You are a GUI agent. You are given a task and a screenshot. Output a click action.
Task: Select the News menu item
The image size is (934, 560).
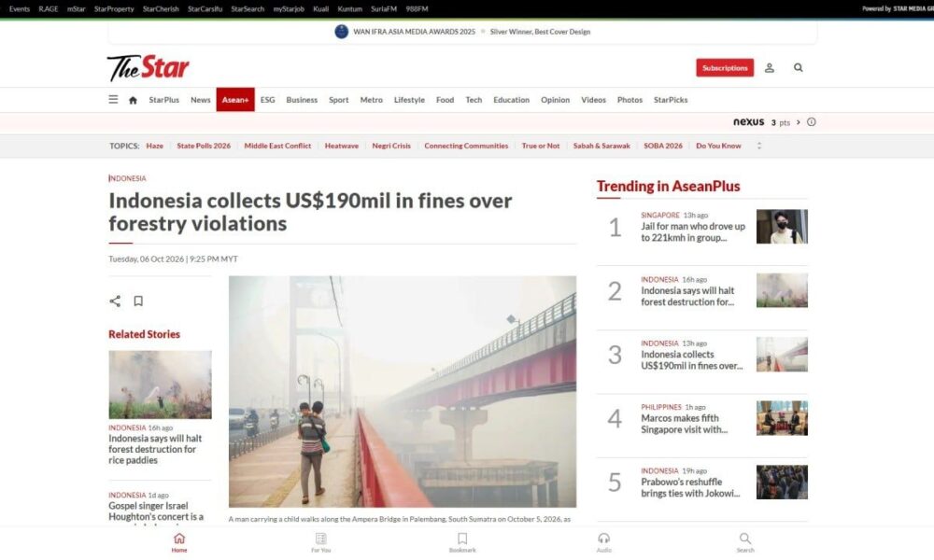pyautogui.click(x=200, y=100)
